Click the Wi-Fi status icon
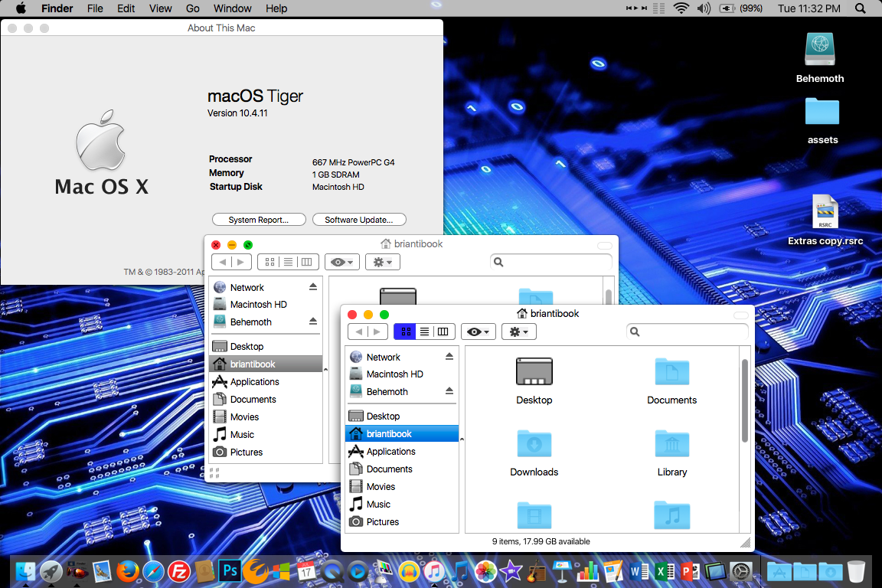The width and height of the screenshot is (882, 588). [681, 8]
